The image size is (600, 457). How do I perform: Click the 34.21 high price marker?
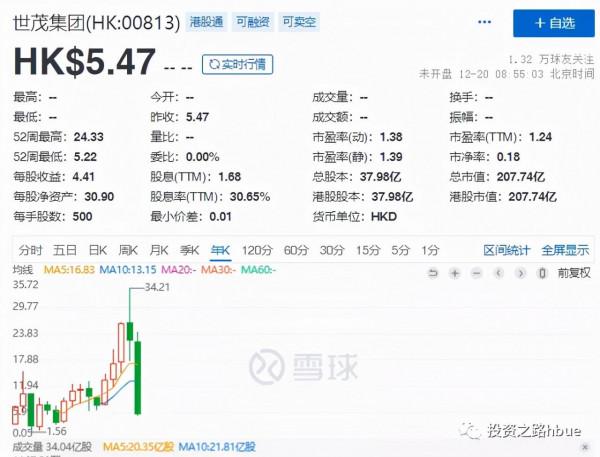(x=157, y=287)
